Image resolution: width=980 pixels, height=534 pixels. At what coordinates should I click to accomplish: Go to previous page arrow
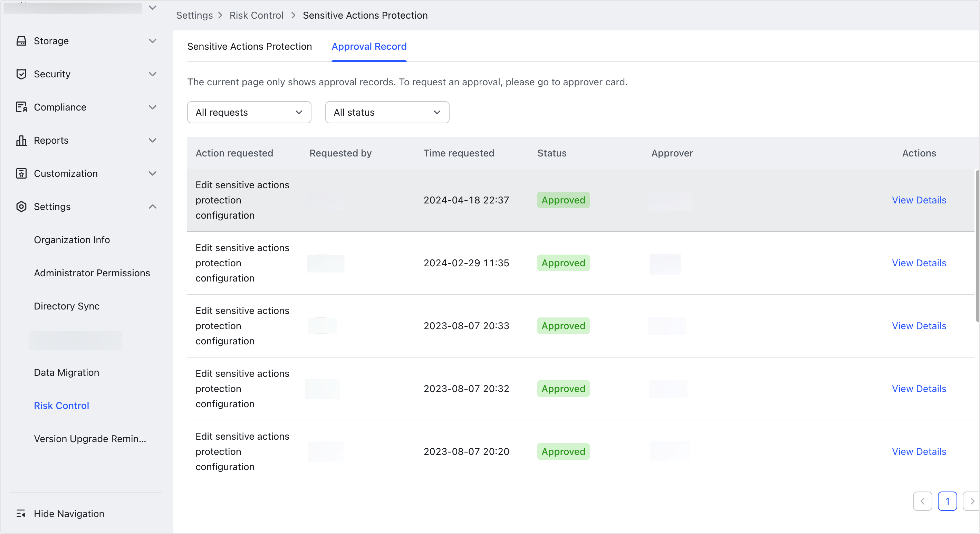point(923,501)
